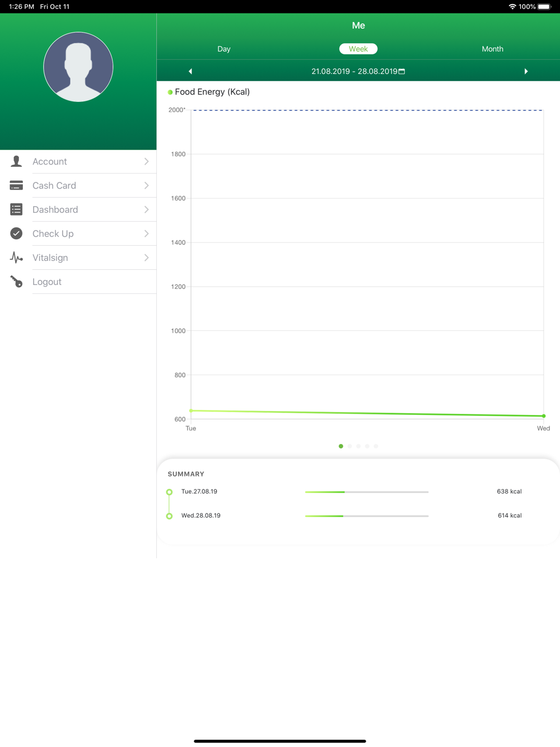Expand the Account chevron arrow
The height and width of the screenshot is (747, 560).
tap(146, 161)
